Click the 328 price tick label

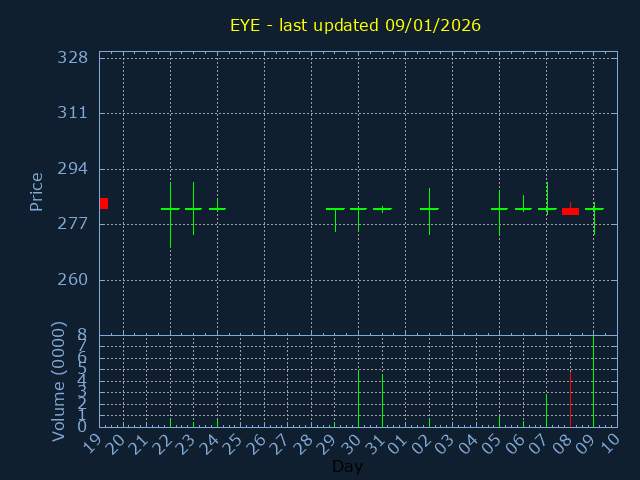(73, 57)
